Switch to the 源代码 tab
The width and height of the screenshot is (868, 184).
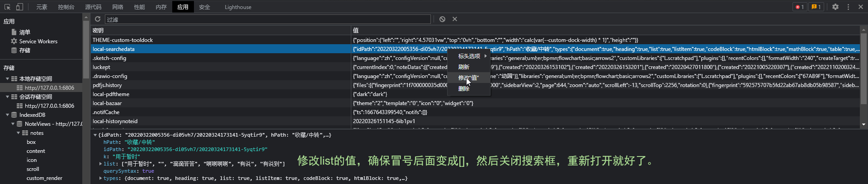click(93, 7)
